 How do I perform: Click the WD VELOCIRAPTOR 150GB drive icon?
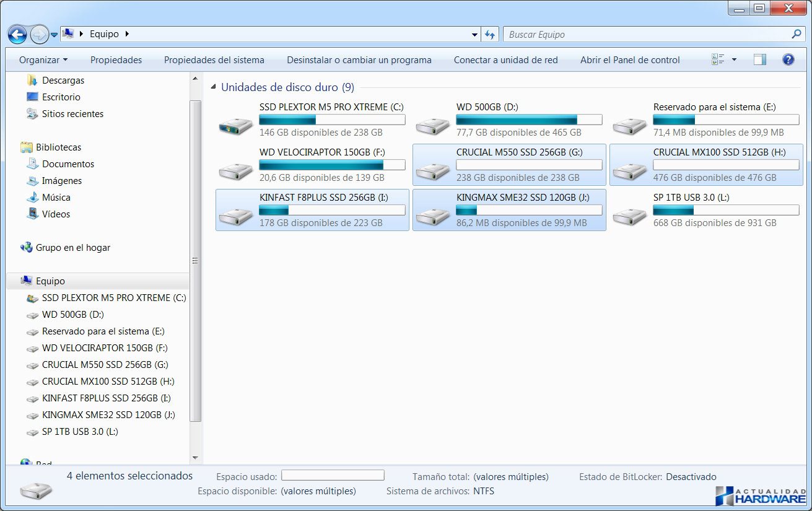(236, 169)
